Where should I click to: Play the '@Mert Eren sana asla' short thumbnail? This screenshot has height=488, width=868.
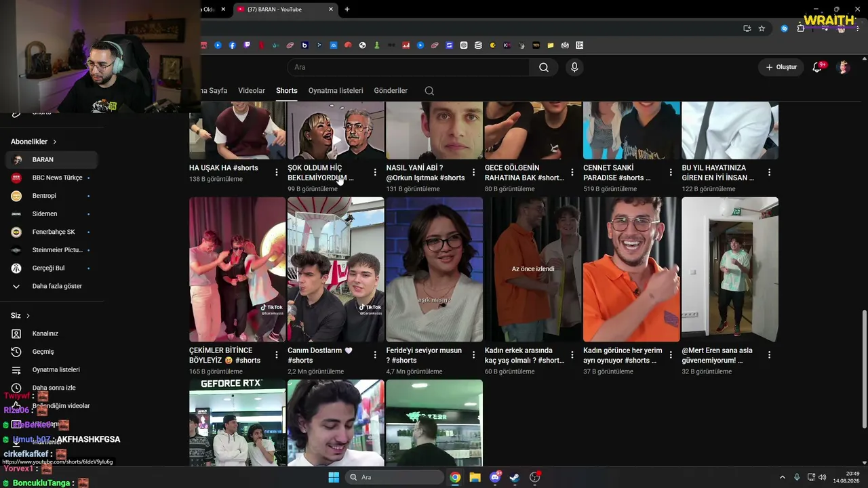(x=730, y=270)
